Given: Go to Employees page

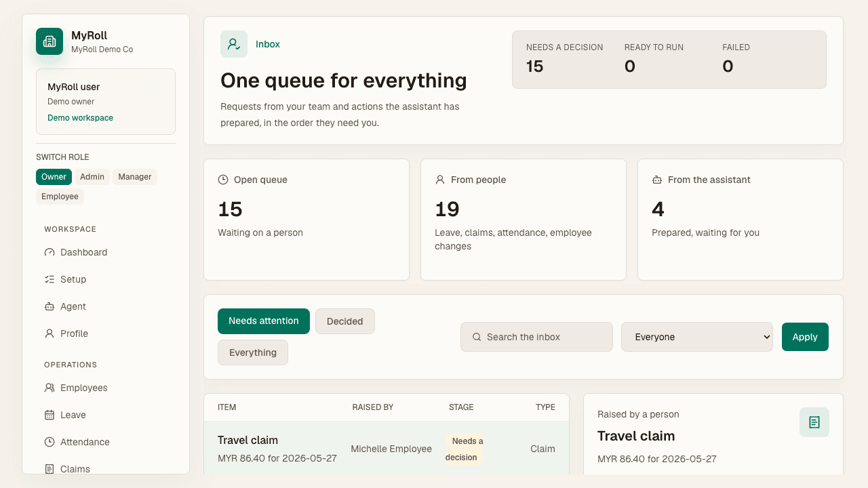Looking at the screenshot, I should 106,388.
